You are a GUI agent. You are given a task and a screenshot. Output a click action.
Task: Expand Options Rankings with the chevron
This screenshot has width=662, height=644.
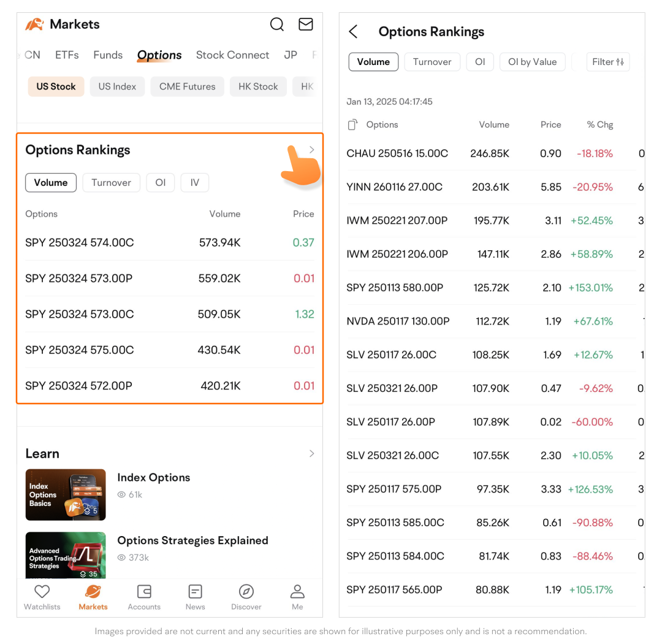[311, 150]
